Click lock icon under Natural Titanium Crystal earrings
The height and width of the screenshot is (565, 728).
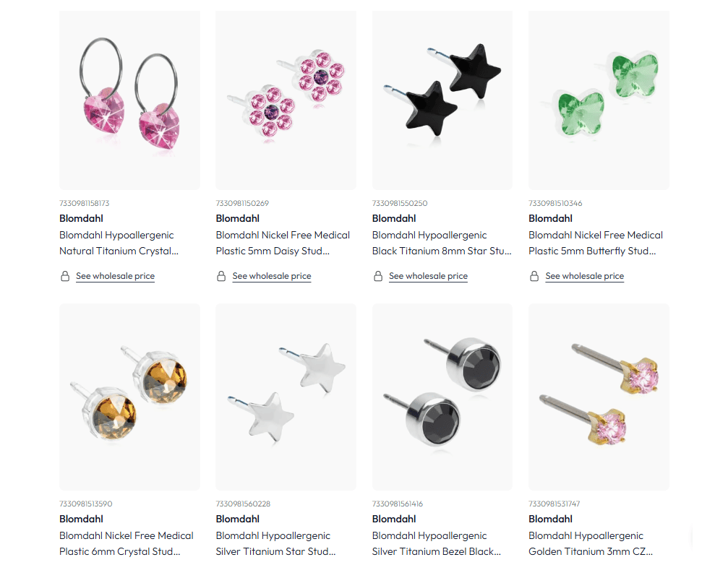[x=65, y=276]
